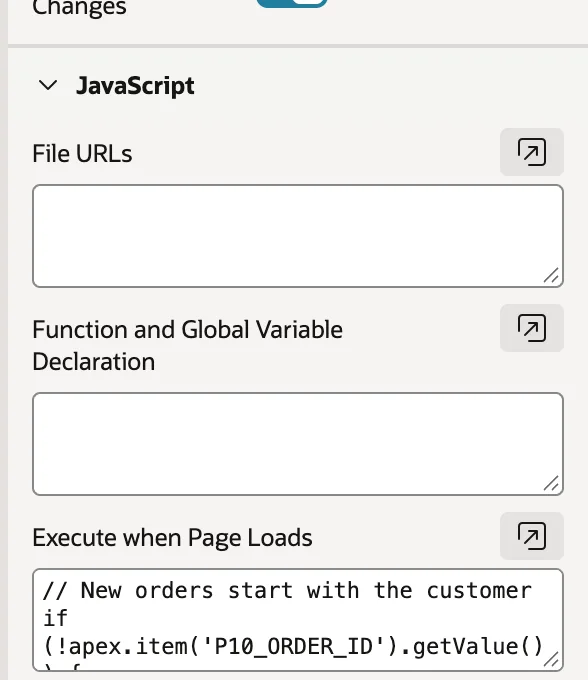Click the Execute when Page Loads label

(173, 538)
